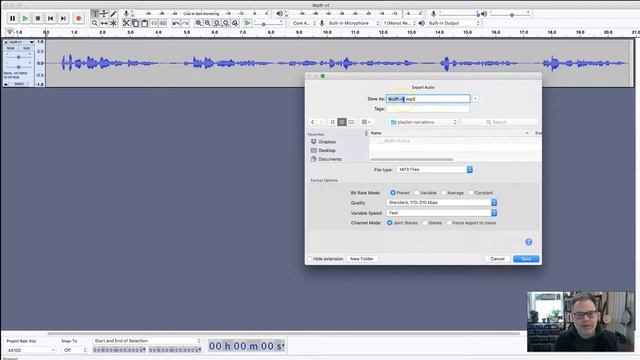Mute the audio track
640x360 pixels.
(x=11, y=48)
